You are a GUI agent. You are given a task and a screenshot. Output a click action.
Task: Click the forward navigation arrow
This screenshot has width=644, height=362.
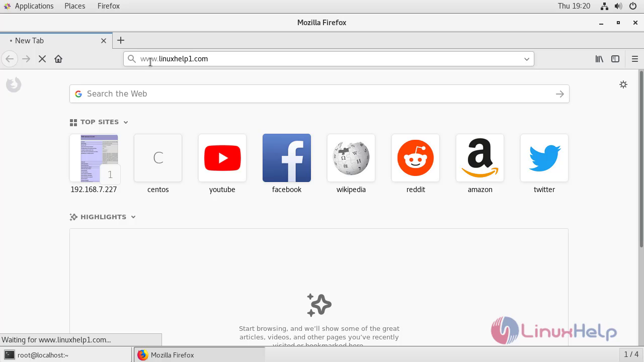click(26, 59)
